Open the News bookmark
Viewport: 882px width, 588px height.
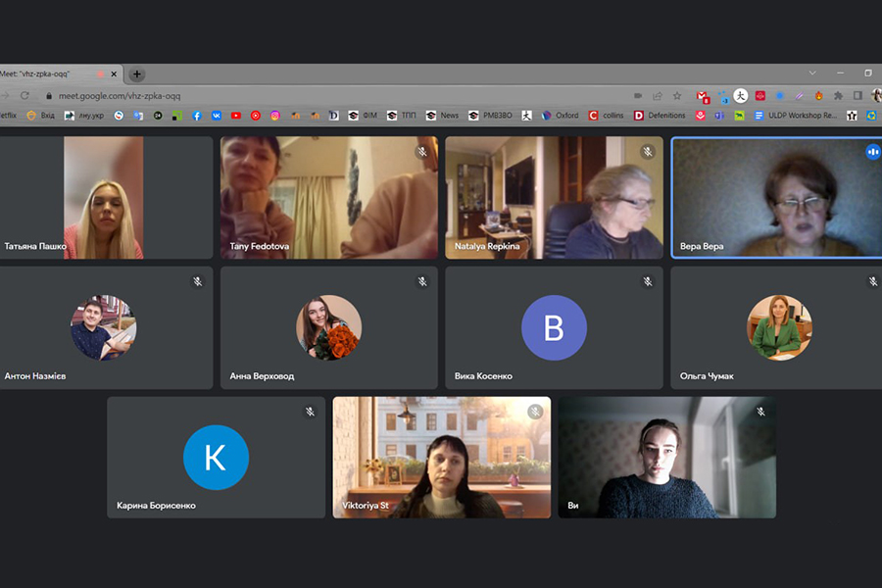pos(442,116)
